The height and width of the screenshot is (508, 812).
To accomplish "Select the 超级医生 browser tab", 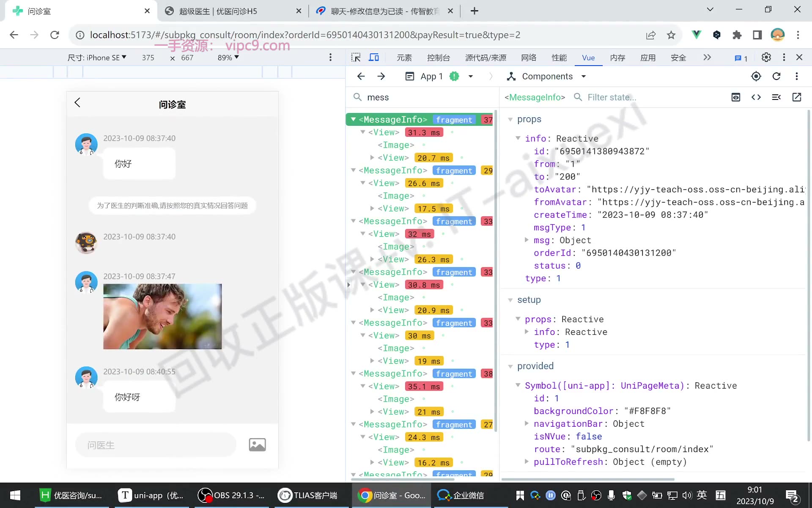I will (x=233, y=11).
